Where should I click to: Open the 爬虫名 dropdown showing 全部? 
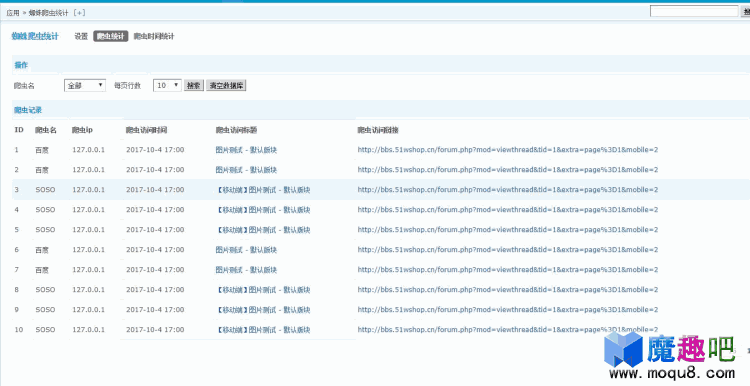85,86
